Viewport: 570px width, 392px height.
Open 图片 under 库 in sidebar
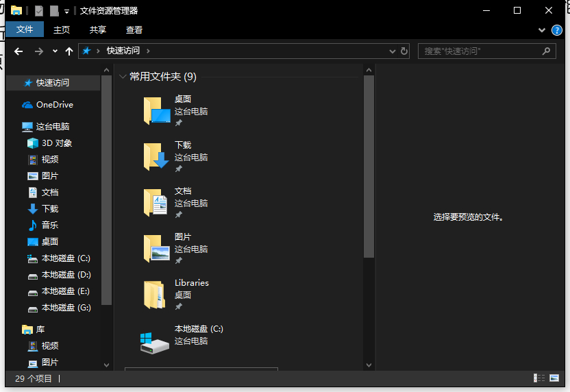pos(50,362)
